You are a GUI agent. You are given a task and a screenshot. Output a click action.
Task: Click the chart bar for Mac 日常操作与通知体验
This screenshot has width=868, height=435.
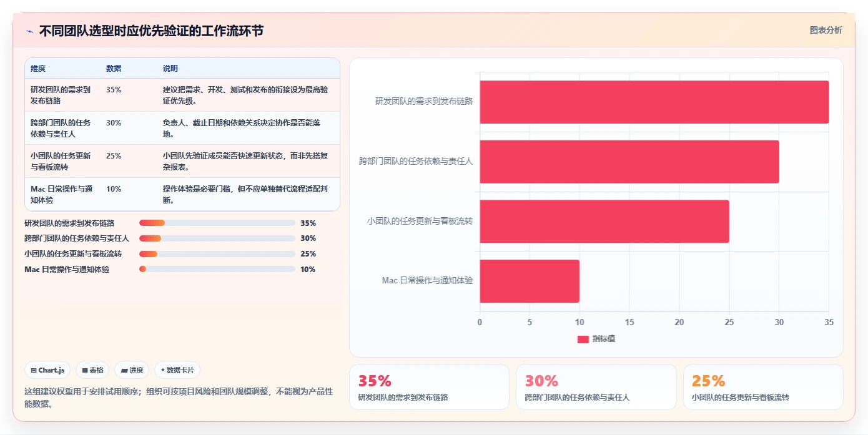click(530, 281)
